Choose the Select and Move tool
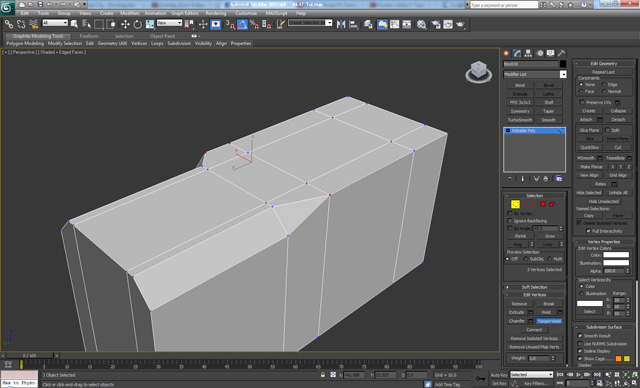The image size is (640, 388). pos(125,24)
